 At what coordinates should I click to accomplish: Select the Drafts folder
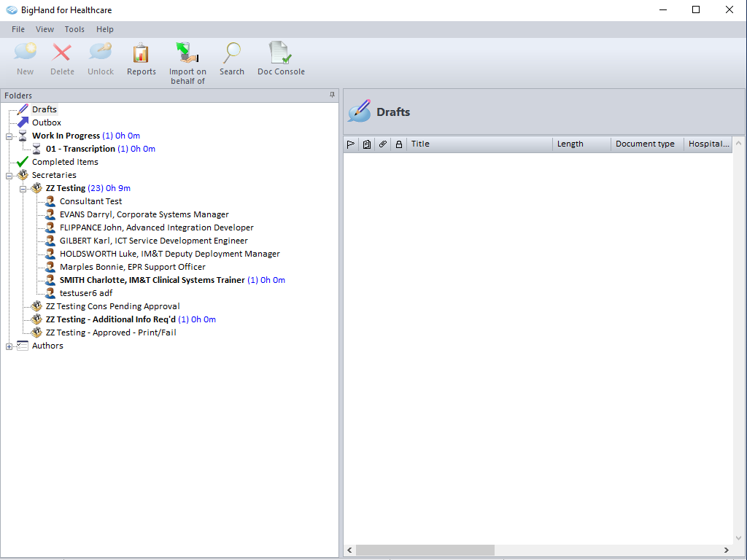tap(44, 109)
